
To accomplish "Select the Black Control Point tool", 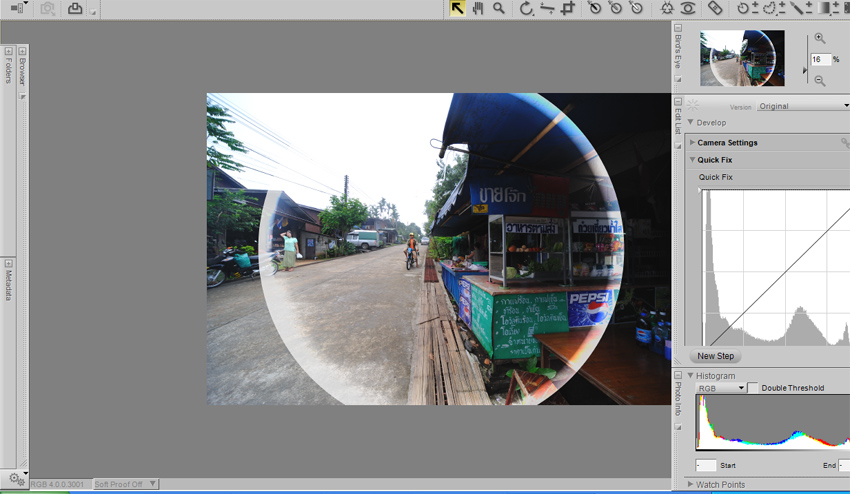I will tap(595, 8).
